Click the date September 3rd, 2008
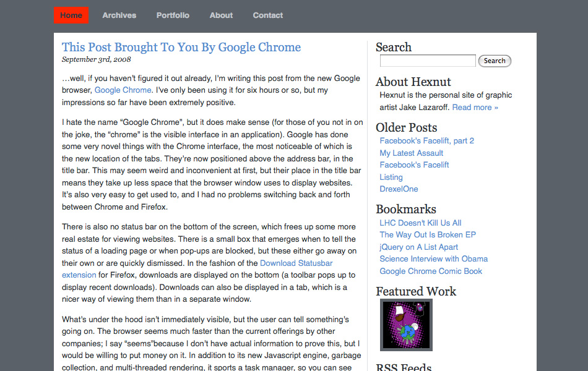This screenshot has height=371, width=588. coord(97,59)
